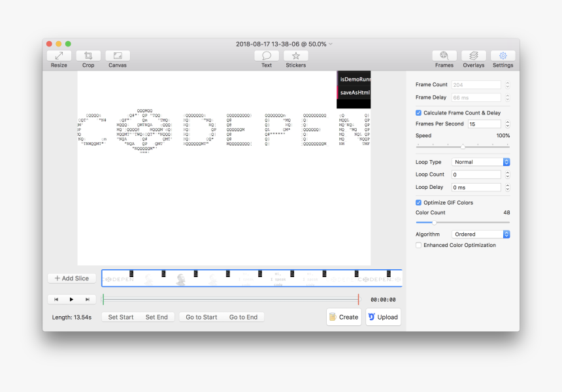
Task: Click the window title dropdown chevron
Action: pos(331,44)
